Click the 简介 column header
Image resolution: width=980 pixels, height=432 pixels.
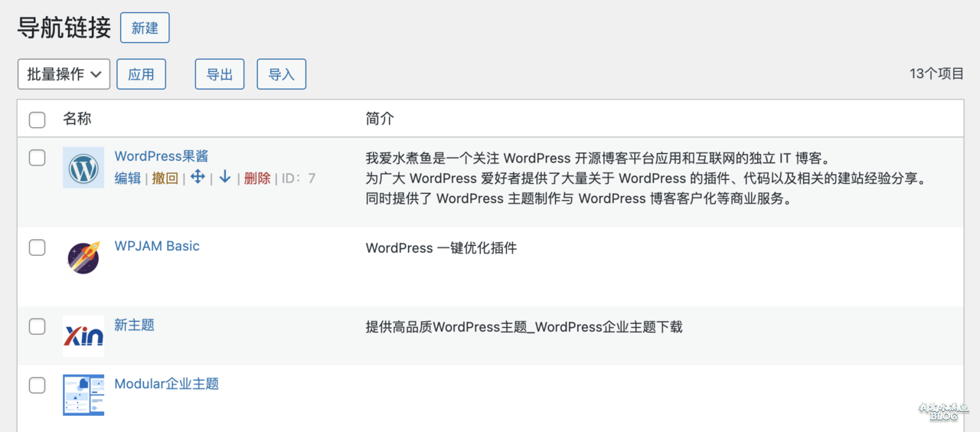(x=380, y=119)
